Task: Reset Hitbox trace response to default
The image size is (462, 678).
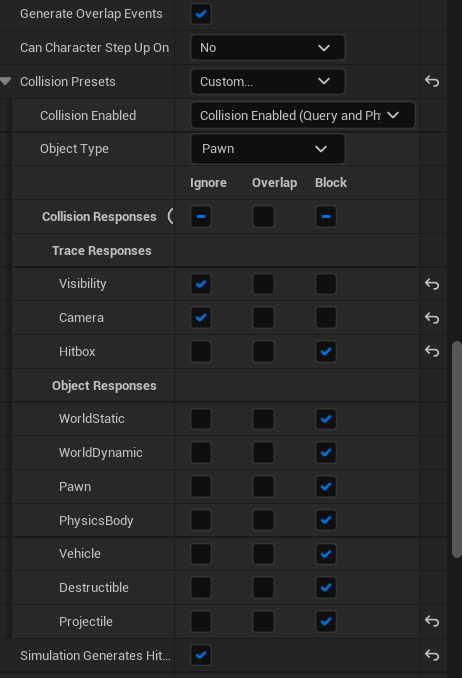Action: [x=432, y=351]
